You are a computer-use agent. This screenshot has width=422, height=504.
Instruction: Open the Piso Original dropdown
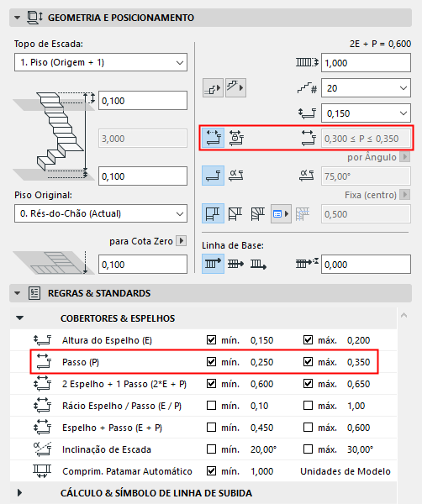[101, 213]
